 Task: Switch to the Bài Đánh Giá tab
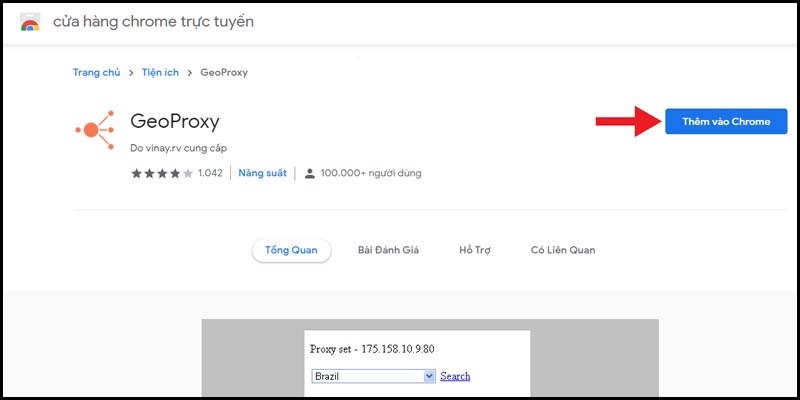coord(388,250)
